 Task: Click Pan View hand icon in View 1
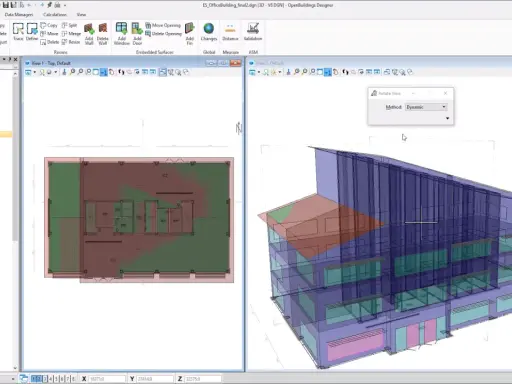112,72
